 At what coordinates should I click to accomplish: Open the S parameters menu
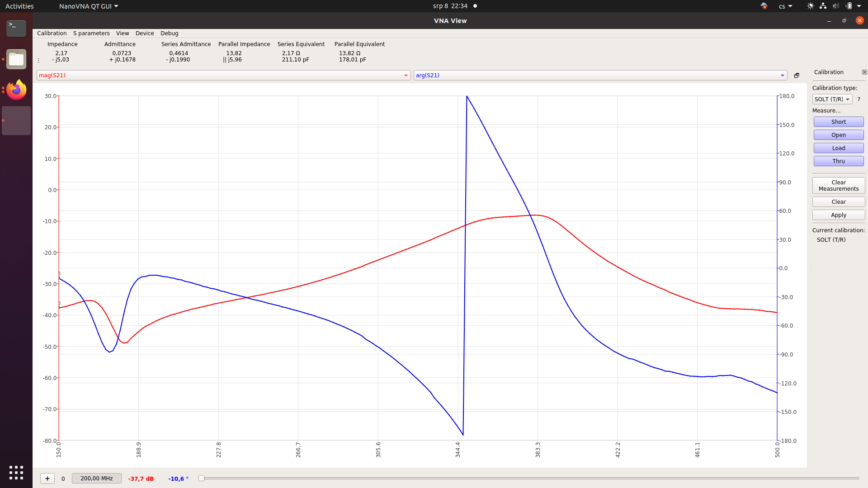click(x=91, y=33)
